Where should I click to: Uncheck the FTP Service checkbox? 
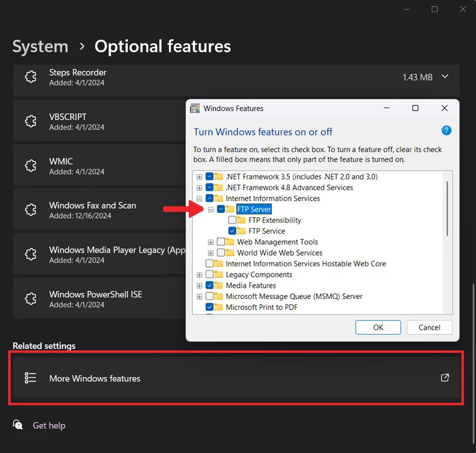click(x=232, y=231)
